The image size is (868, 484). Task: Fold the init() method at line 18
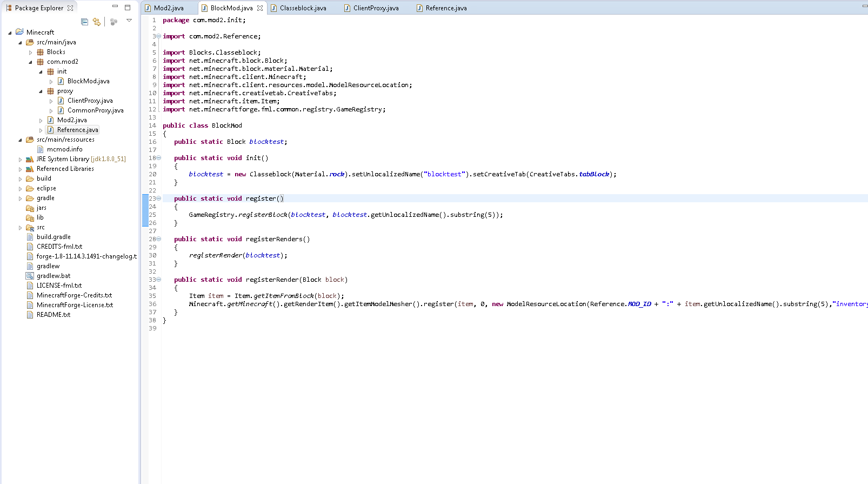(158, 158)
